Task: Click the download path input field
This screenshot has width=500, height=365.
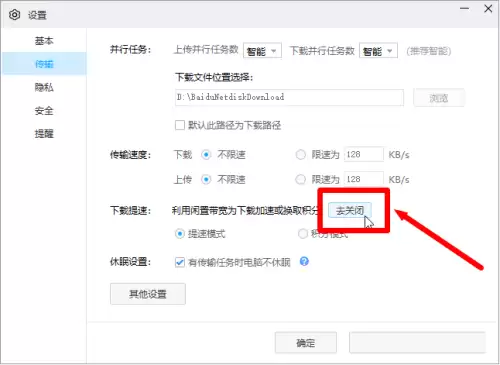Action: pyautogui.click(x=289, y=97)
